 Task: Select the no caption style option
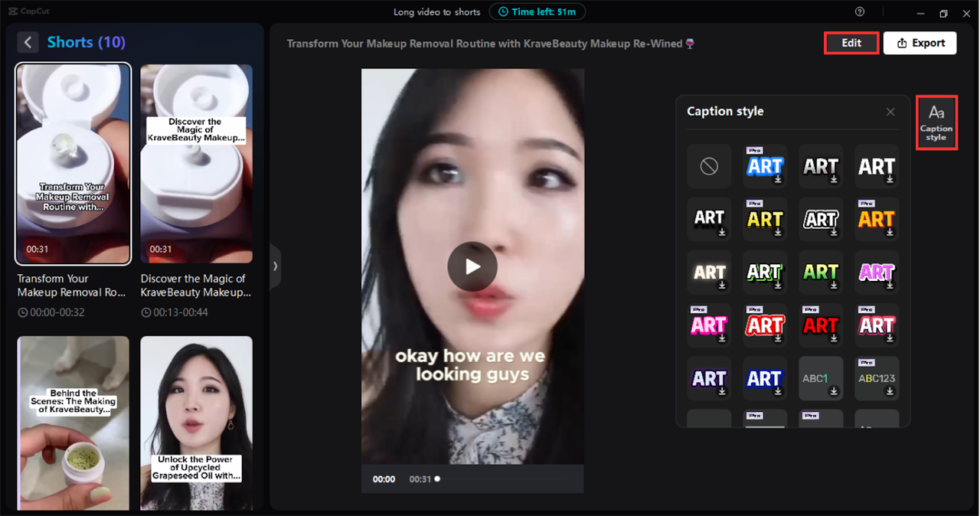(709, 166)
